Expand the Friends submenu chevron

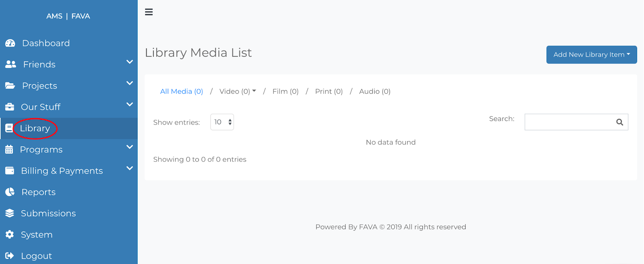point(130,62)
